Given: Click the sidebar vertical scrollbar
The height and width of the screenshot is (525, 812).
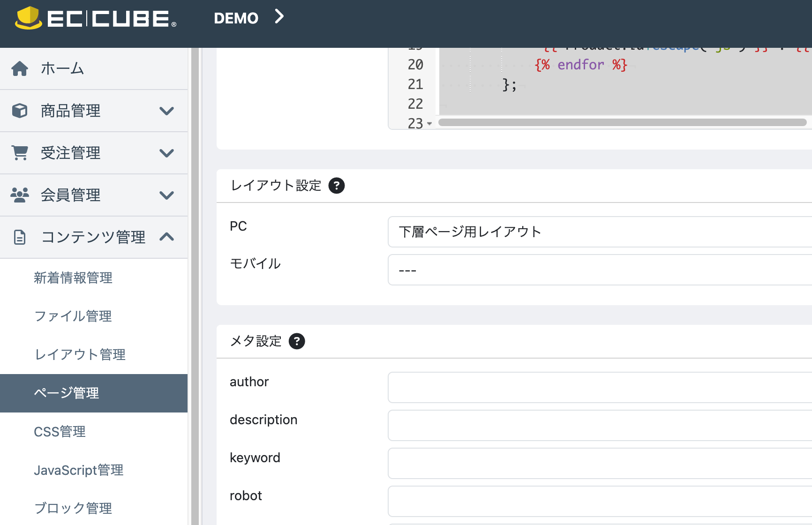Looking at the screenshot, I should (x=195, y=286).
